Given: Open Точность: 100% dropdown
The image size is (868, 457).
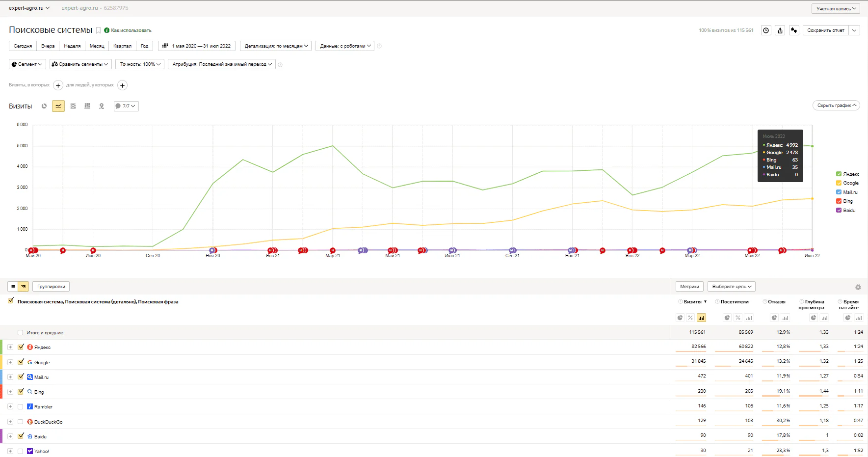Looking at the screenshot, I should click(140, 64).
